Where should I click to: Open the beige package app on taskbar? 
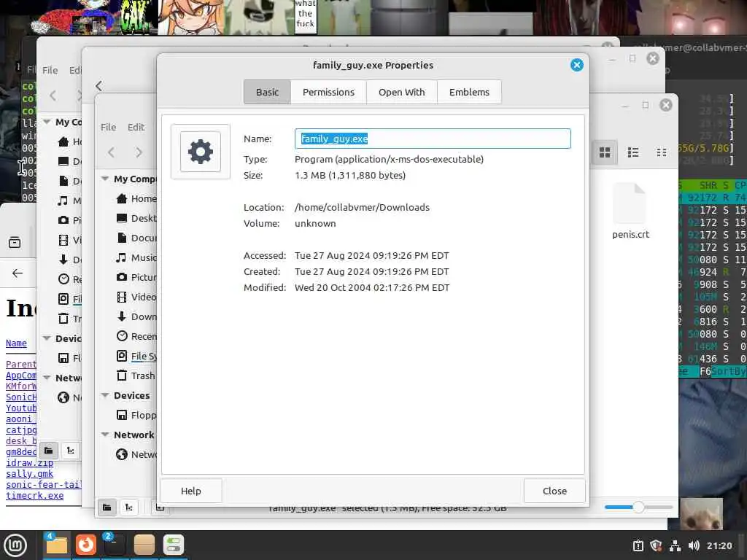(144, 545)
